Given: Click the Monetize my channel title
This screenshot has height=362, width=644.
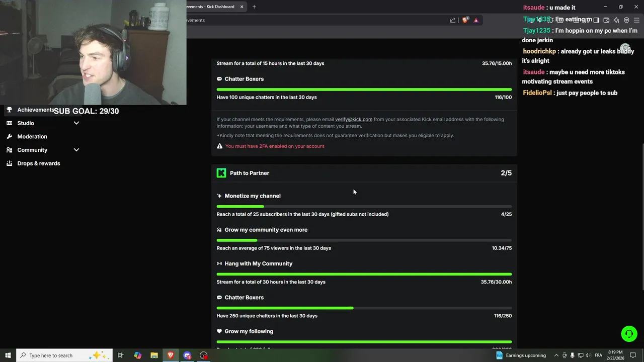Looking at the screenshot, I should click(253, 196).
